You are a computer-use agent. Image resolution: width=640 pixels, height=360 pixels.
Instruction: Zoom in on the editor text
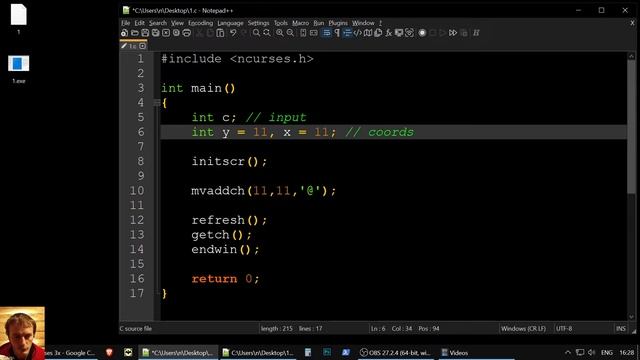[280, 33]
